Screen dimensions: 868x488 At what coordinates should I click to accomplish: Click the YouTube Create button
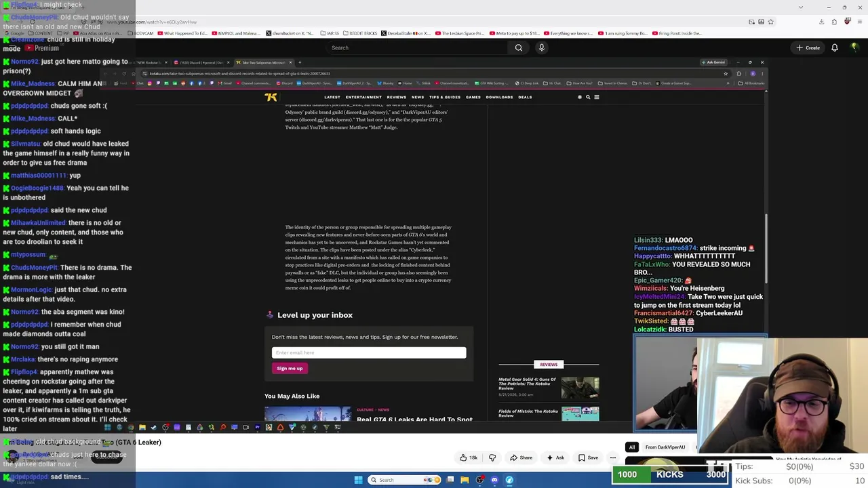(x=808, y=47)
